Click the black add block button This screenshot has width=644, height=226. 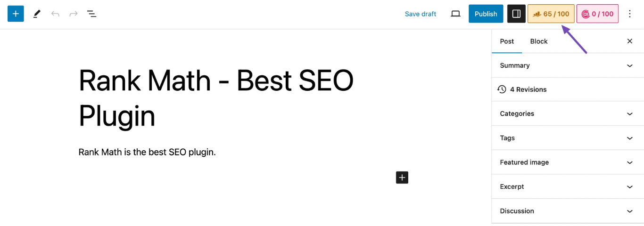point(402,178)
